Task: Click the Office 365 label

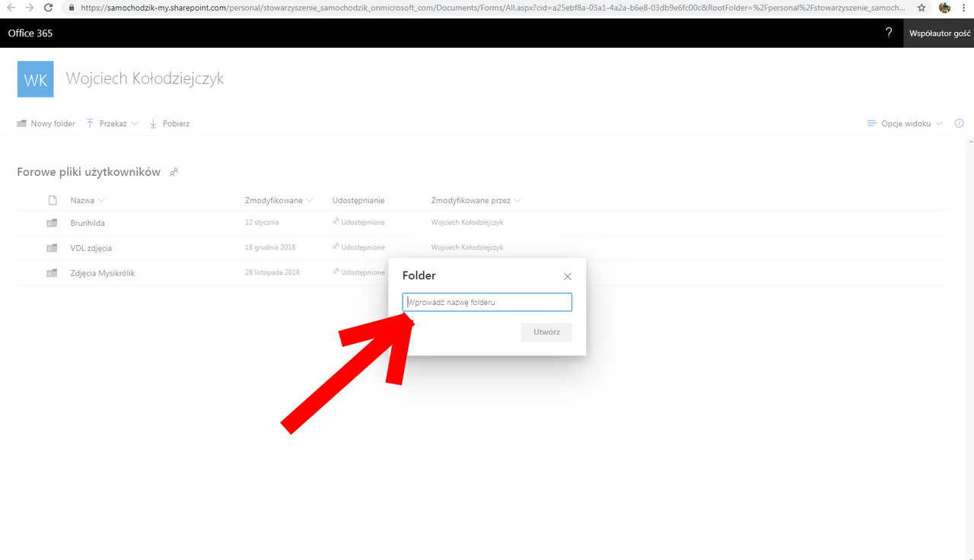Action: (30, 33)
